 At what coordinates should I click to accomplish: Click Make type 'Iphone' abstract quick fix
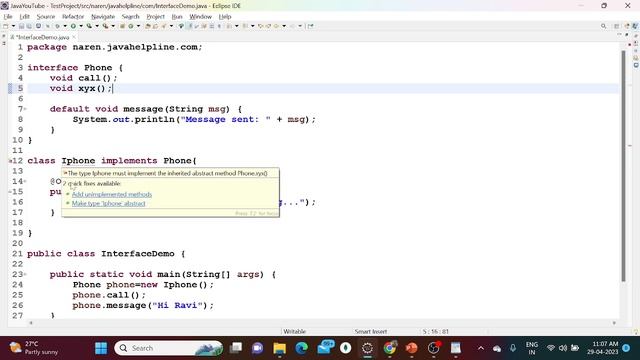tap(108, 203)
